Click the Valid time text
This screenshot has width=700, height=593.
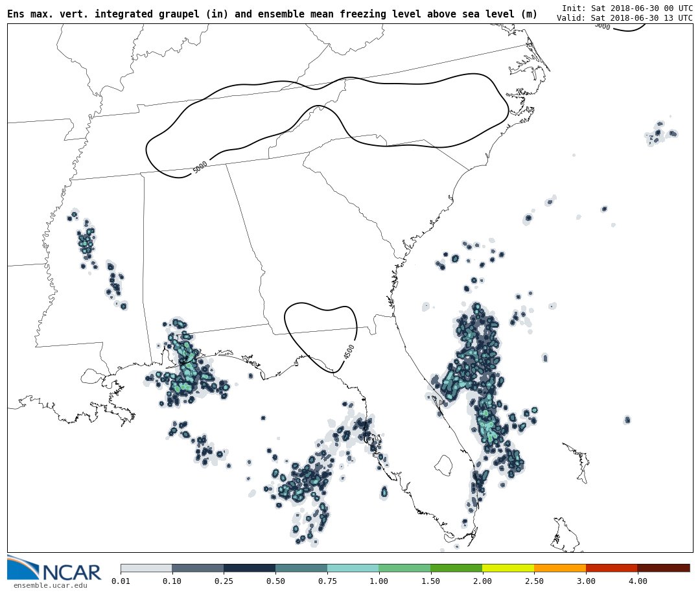coord(624,17)
